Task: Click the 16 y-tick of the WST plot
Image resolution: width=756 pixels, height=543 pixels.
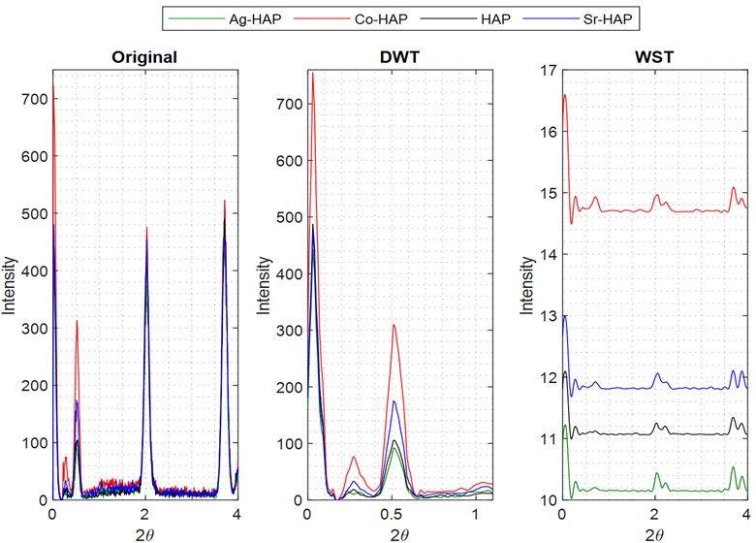Action: [548, 132]
